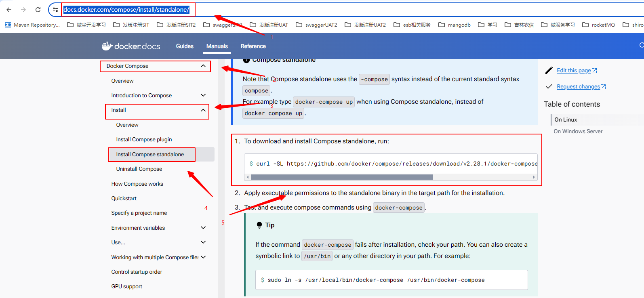This screenshot has width=644, height=298.
Task: Click the docker docs logo
Action: (x=131, y=46)
